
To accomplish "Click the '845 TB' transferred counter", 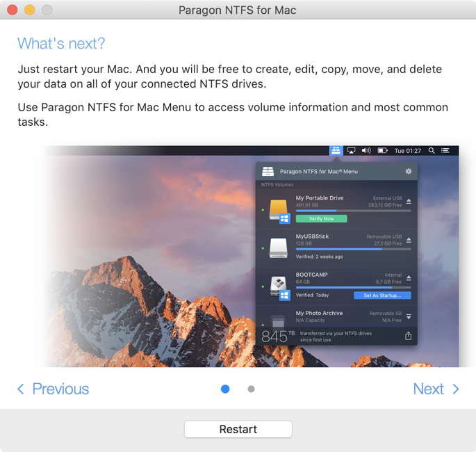I will coord(278,336).
